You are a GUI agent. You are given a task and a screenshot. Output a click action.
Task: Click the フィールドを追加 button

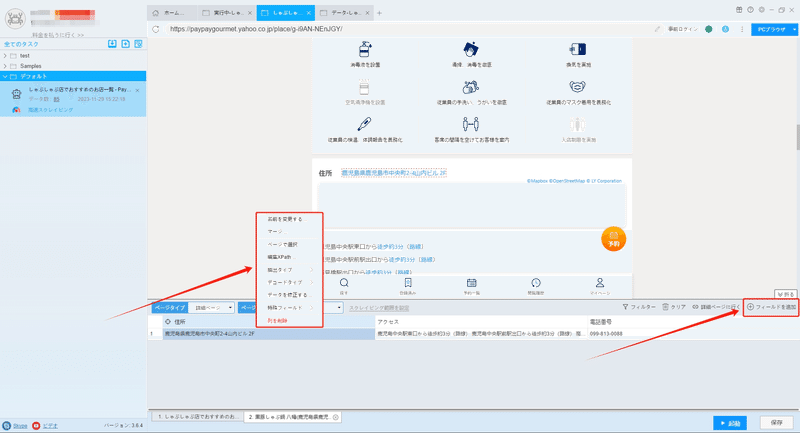click(771, 307)
